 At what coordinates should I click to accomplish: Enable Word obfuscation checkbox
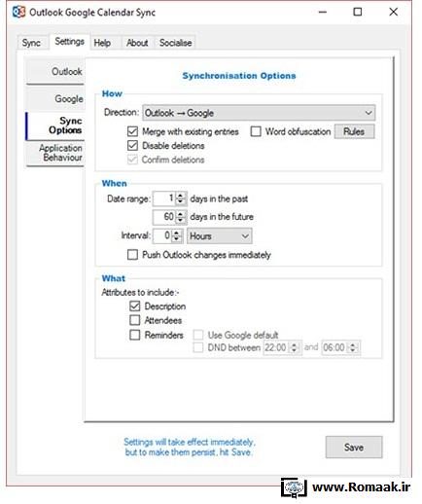(x=256, y=131)
